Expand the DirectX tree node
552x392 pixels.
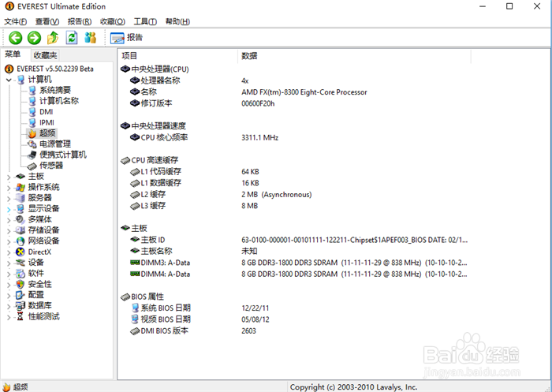[9, 252]
